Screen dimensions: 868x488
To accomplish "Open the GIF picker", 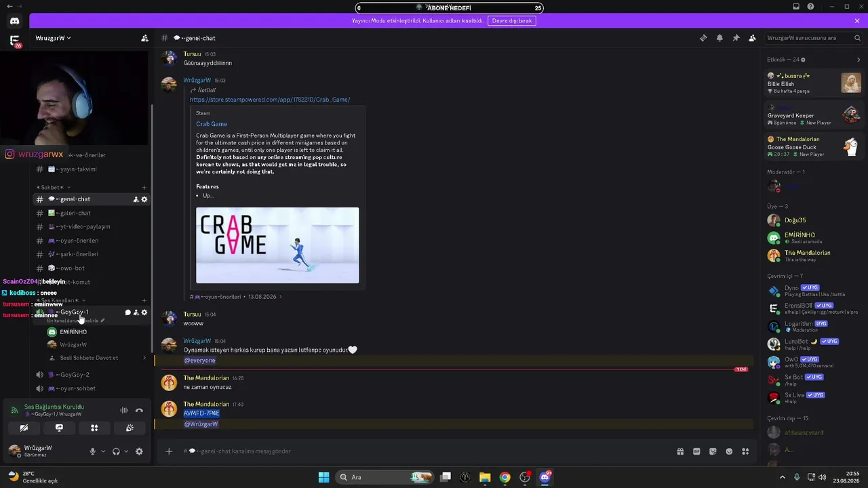I will coord(696,451).
